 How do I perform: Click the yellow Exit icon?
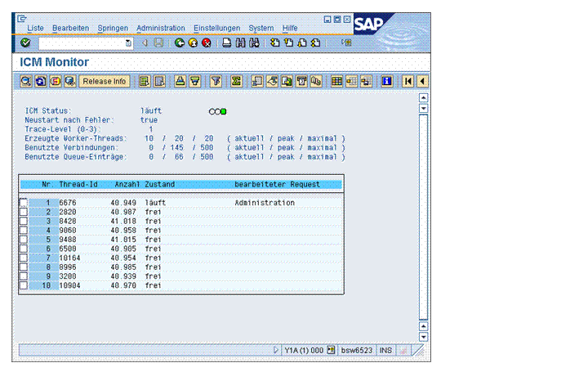[x=193, y=43]
